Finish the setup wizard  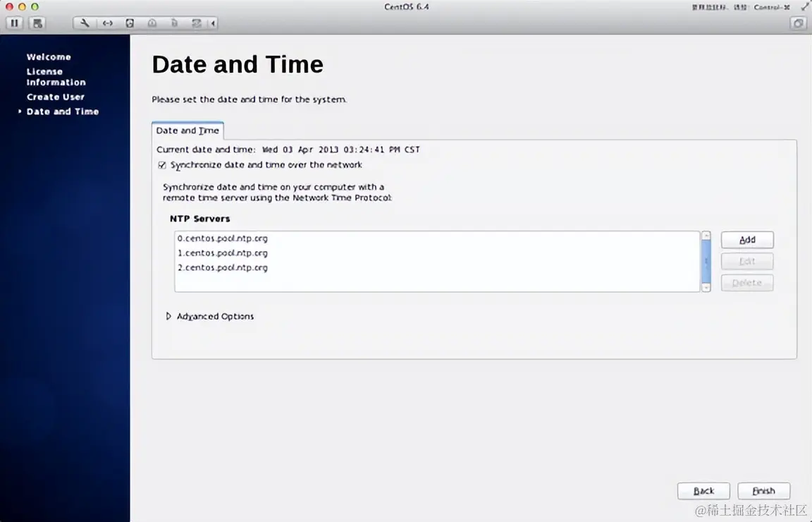pos(764,490)
